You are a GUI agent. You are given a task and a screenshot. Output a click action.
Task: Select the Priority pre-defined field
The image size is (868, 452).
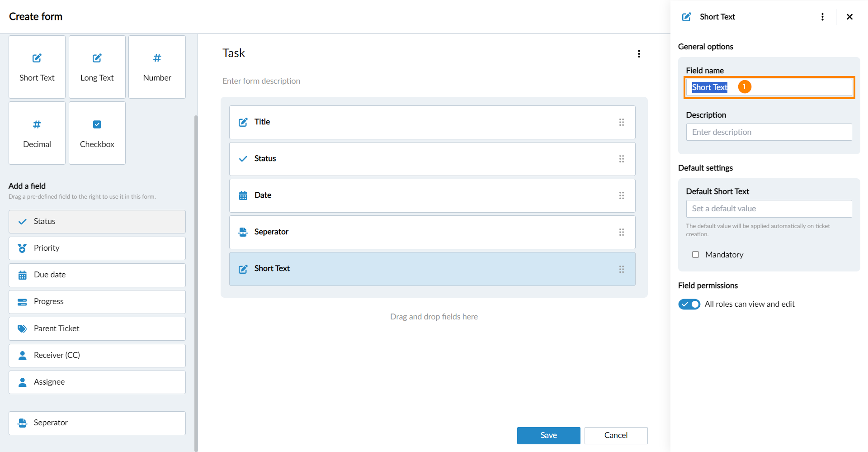coord(97,248)
